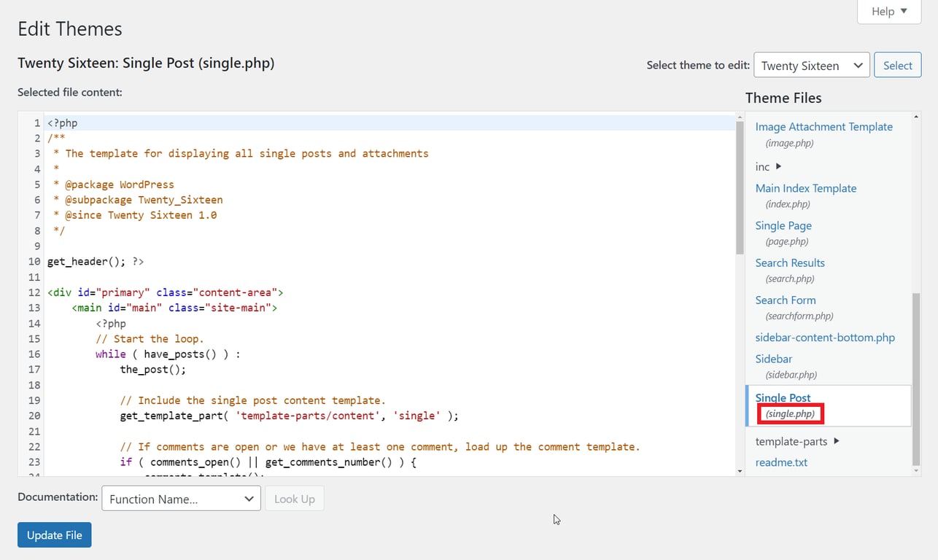Click the Update File button
The height and width of the screenshot is (560, 938).
click(x=54, y=534)
